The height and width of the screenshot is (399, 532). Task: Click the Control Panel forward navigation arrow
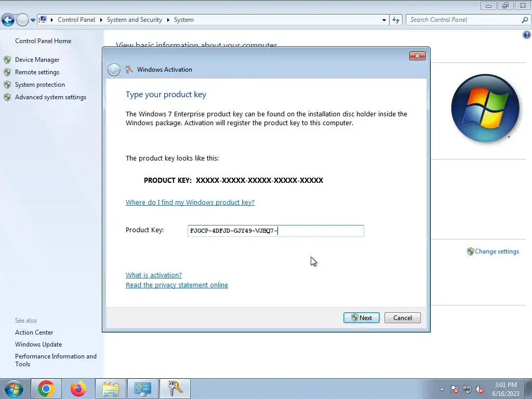coord(22,20)
